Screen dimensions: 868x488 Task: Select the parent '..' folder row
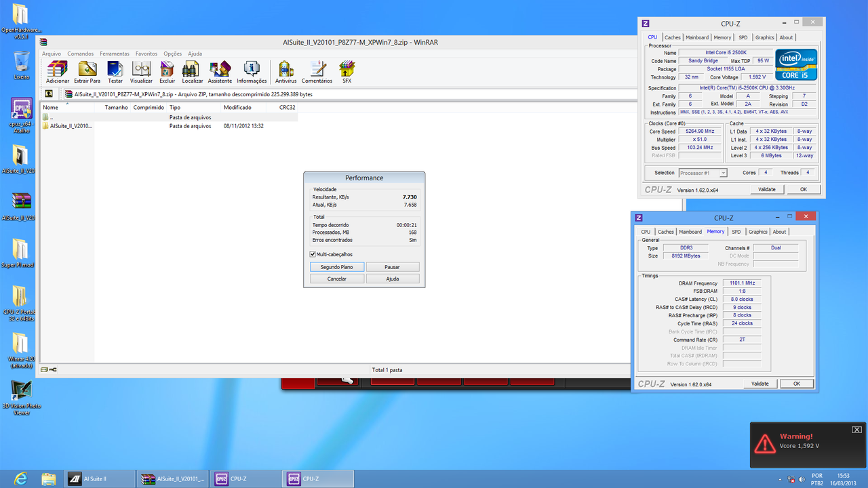click(x=170, y=117)
